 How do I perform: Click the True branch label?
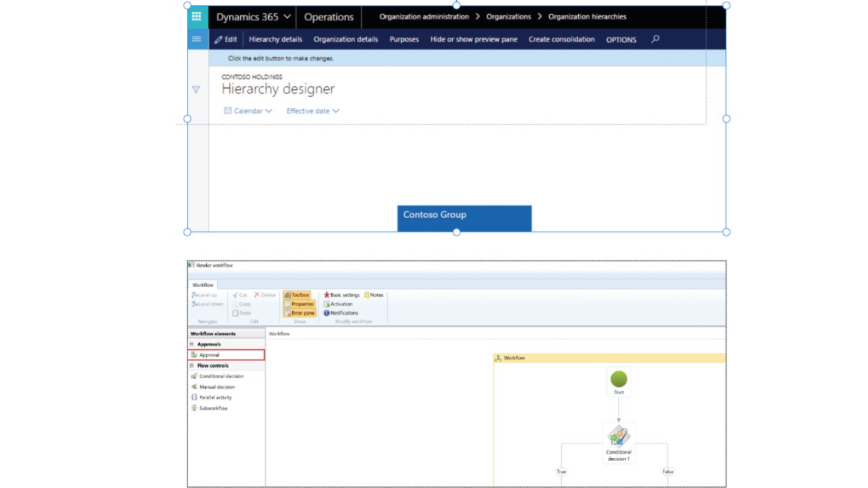tap(561, 472)
